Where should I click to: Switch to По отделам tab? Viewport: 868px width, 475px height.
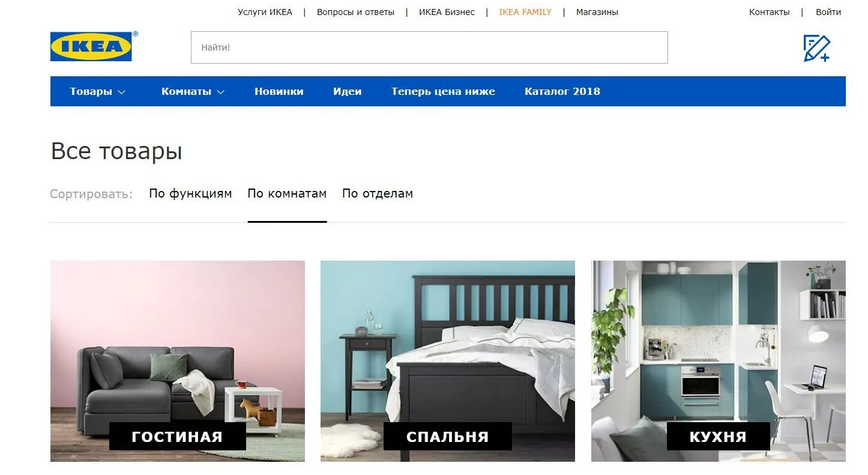pos(378,194)
